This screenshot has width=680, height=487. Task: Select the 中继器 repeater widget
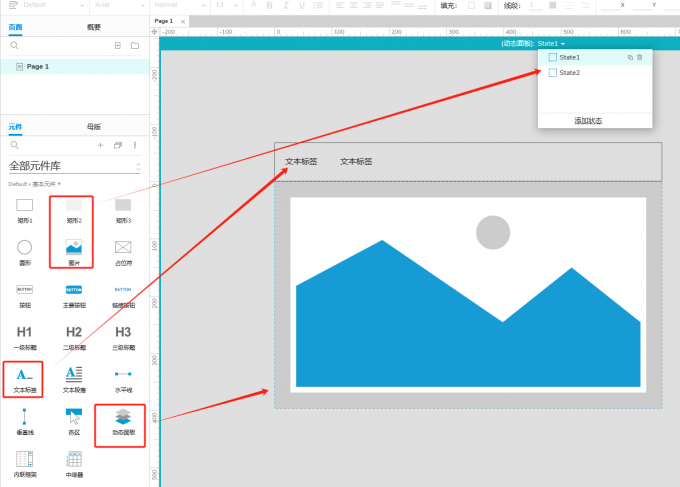[74, 462]
